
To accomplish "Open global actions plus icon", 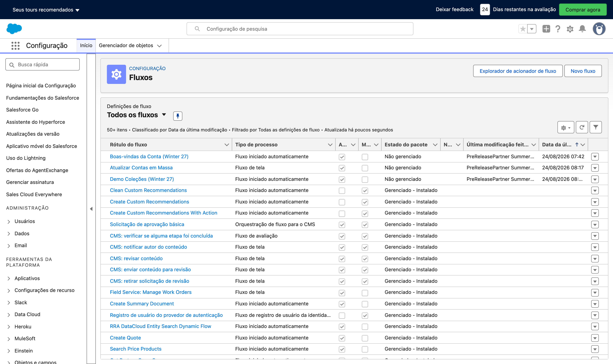I will [x=546, y=29].
